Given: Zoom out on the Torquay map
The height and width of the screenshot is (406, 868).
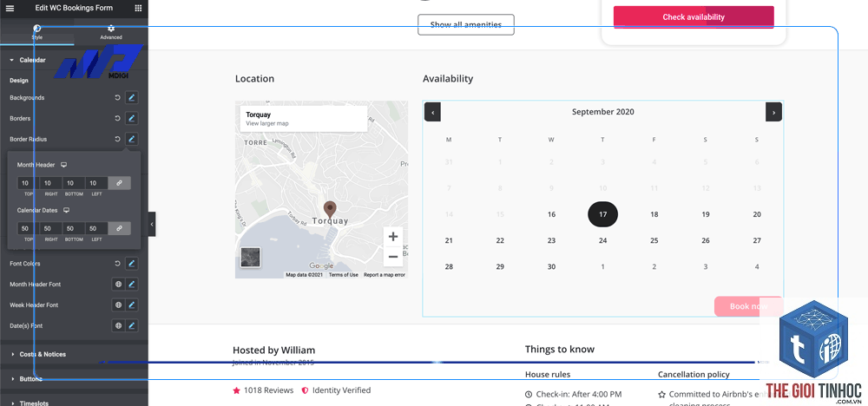Looking at the screenshot, I should tap(393, 257).
